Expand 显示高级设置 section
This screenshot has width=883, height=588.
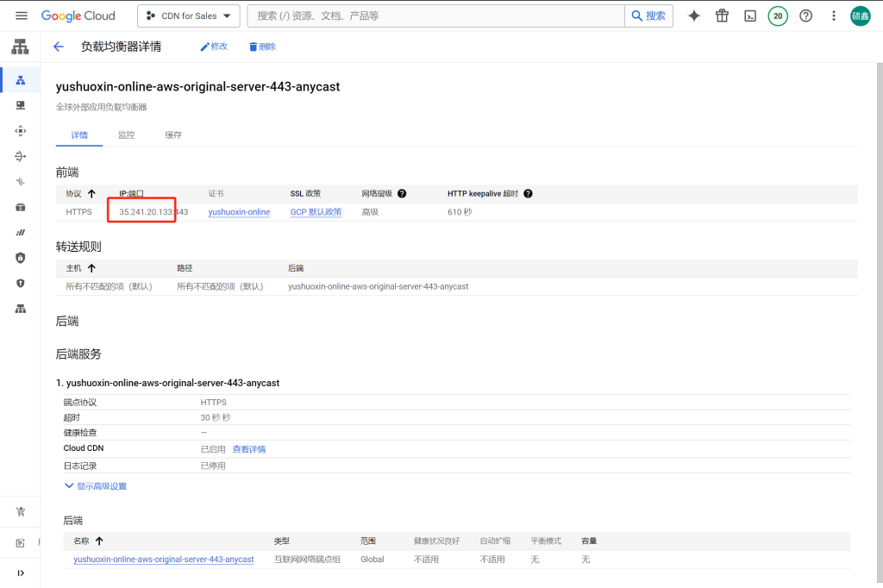(x=96, y=486)
